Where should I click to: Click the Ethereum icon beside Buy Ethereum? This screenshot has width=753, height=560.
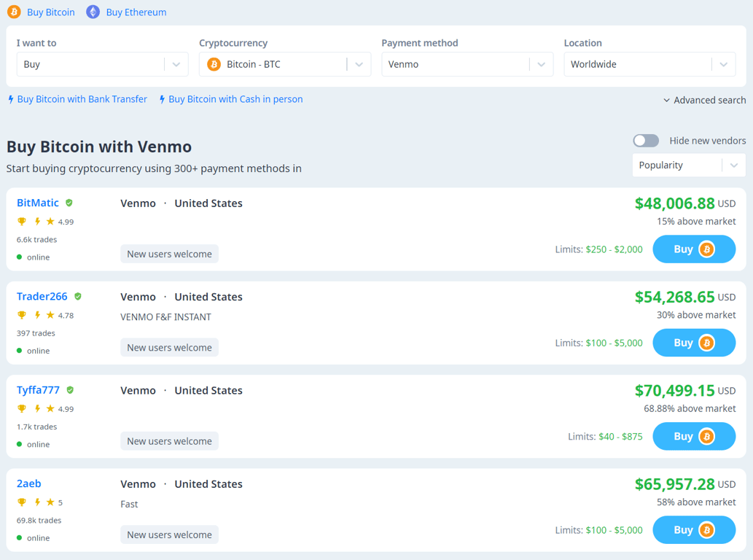(x=93, y=12)
